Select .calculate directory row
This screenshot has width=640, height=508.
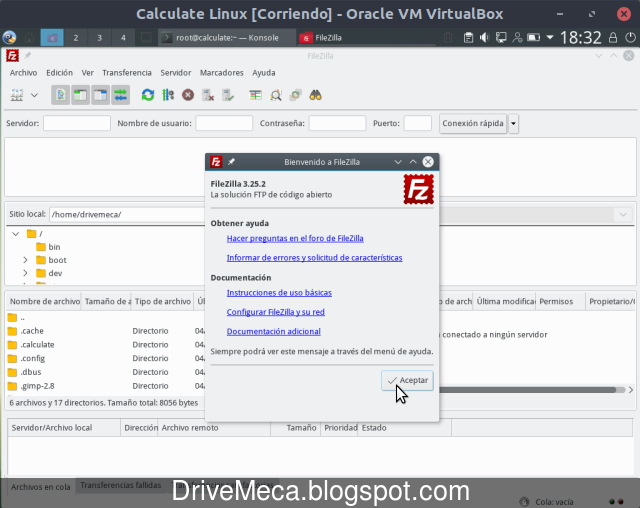pos(106,345)
